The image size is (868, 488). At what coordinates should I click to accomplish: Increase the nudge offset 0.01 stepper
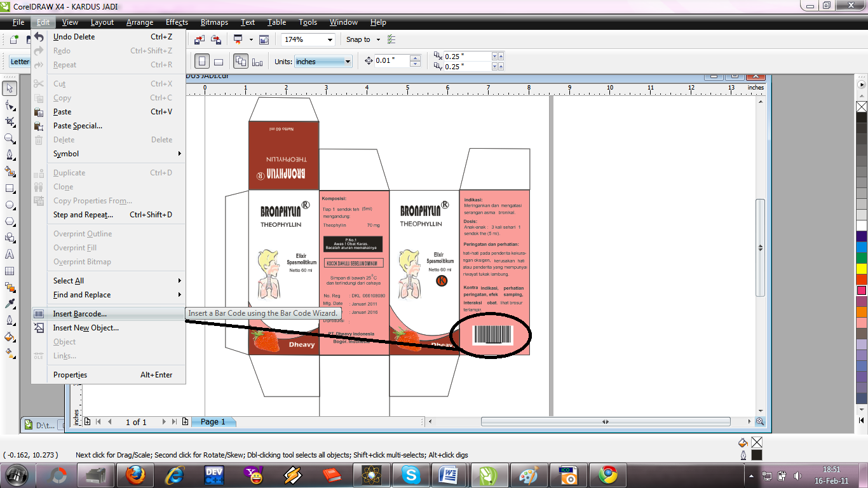click(x=415, y=58)
